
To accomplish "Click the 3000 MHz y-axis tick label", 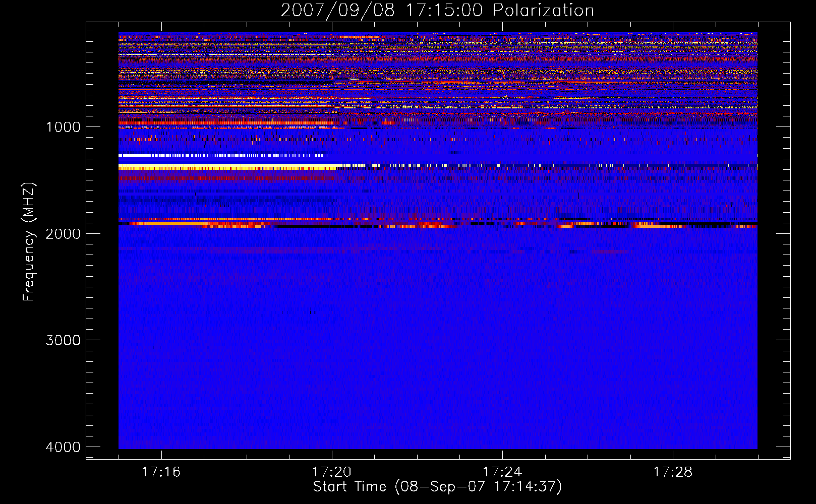I will pos(63,340).
